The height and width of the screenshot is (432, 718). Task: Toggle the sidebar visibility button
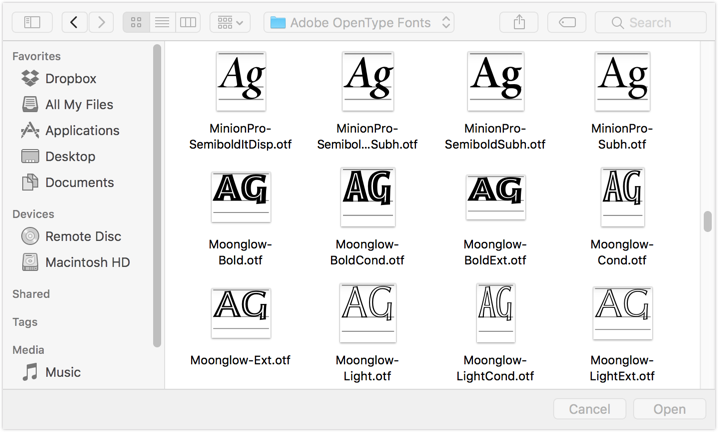coord(32,22)
